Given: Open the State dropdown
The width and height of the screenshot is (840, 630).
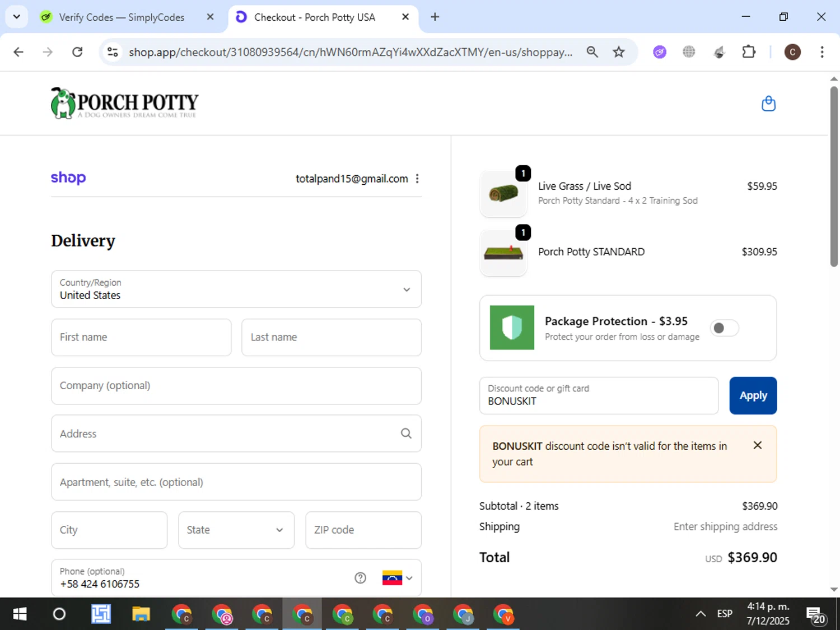Looking at the screenshot, I should pos(236,530).
